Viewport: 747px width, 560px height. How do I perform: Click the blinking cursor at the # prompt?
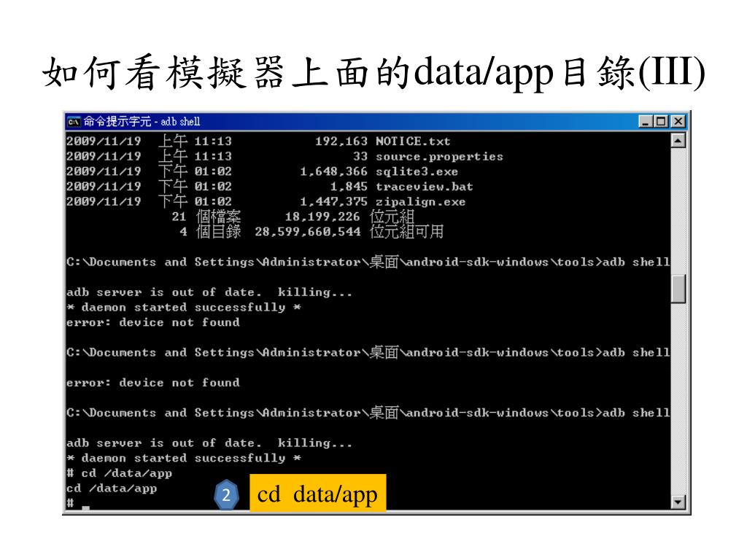[x=86, y=508]
